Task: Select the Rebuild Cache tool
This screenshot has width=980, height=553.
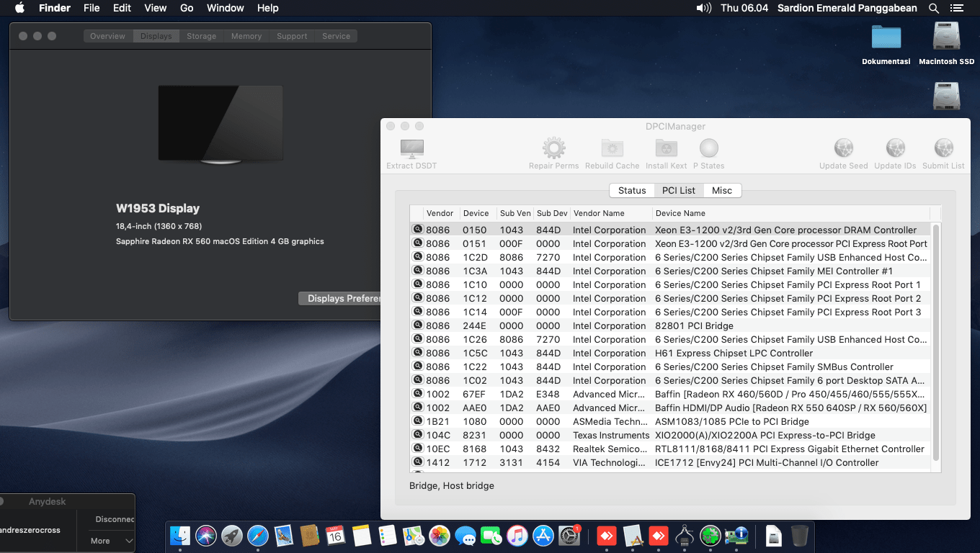Action: pos(612,149)
